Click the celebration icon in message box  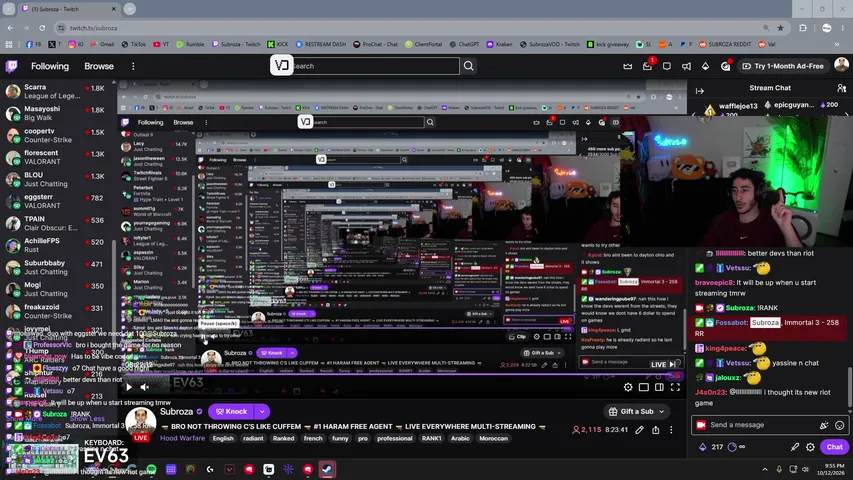(824, 425)
